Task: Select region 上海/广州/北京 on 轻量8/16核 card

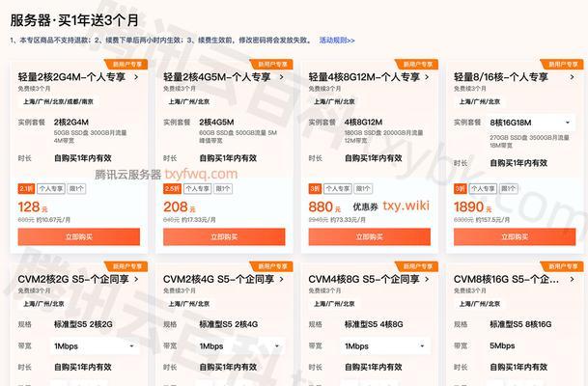Action: tap(479, 101)
